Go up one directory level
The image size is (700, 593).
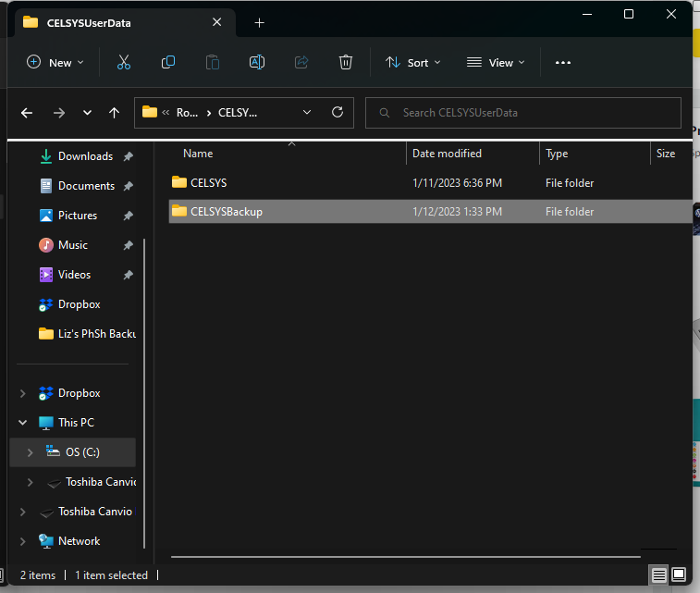[114, 112]
